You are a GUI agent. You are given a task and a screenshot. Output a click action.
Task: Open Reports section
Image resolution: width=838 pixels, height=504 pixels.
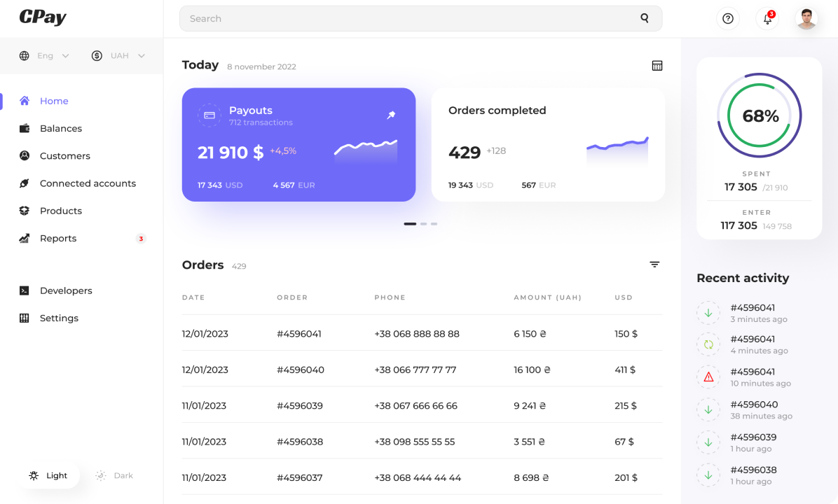[58, 239]
